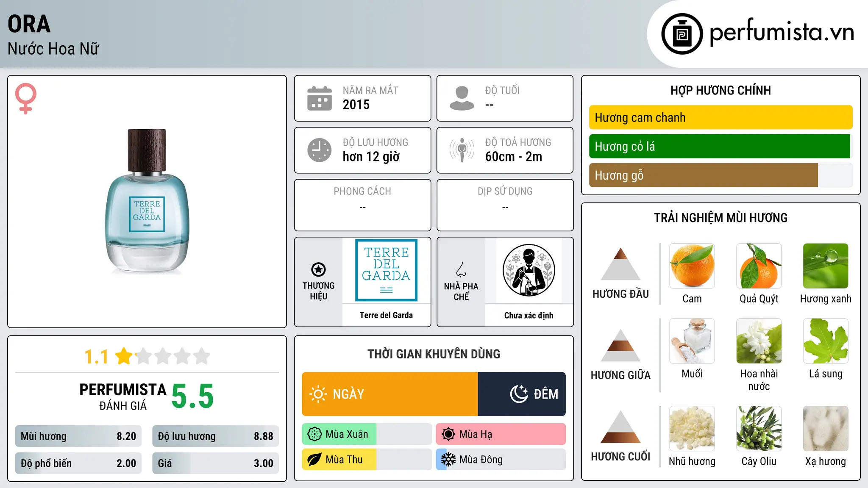Open the Quả Quýt note image

click(x=759, y=266)
